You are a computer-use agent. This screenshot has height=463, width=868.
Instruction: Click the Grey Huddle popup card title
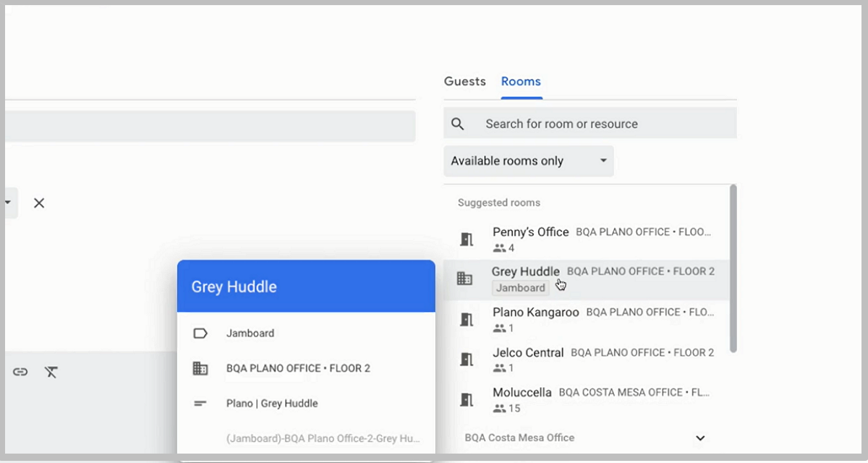coord(234,286)
